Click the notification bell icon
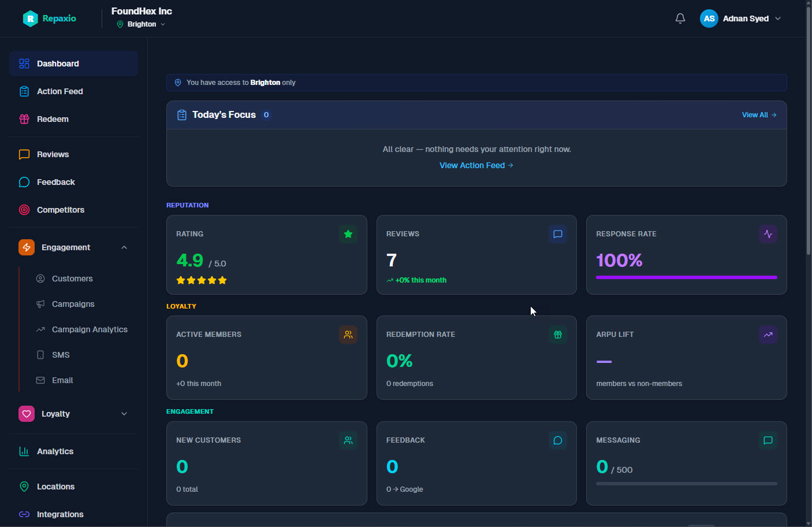Screen dimensions: 812x527 [x=680, y=18]
